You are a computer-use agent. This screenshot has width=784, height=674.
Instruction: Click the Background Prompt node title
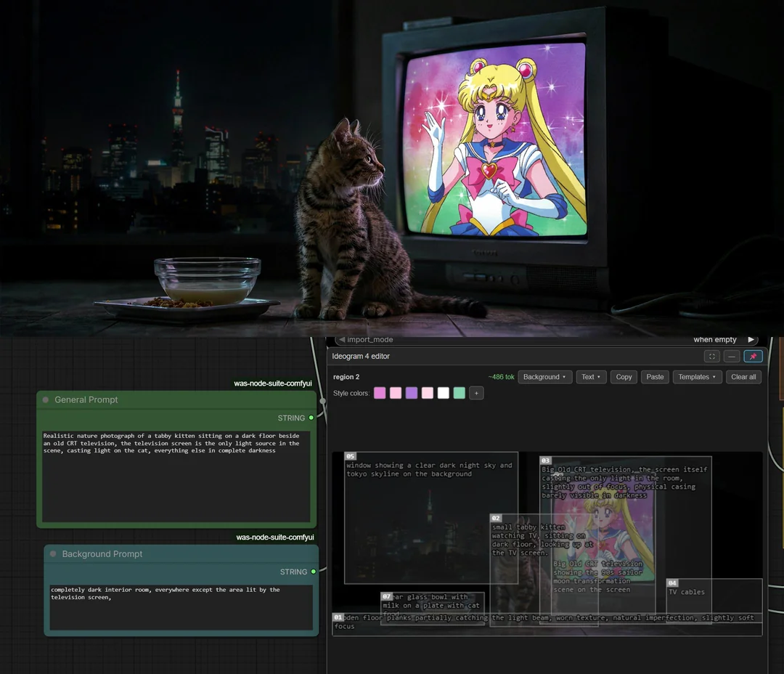coord(102,554)
